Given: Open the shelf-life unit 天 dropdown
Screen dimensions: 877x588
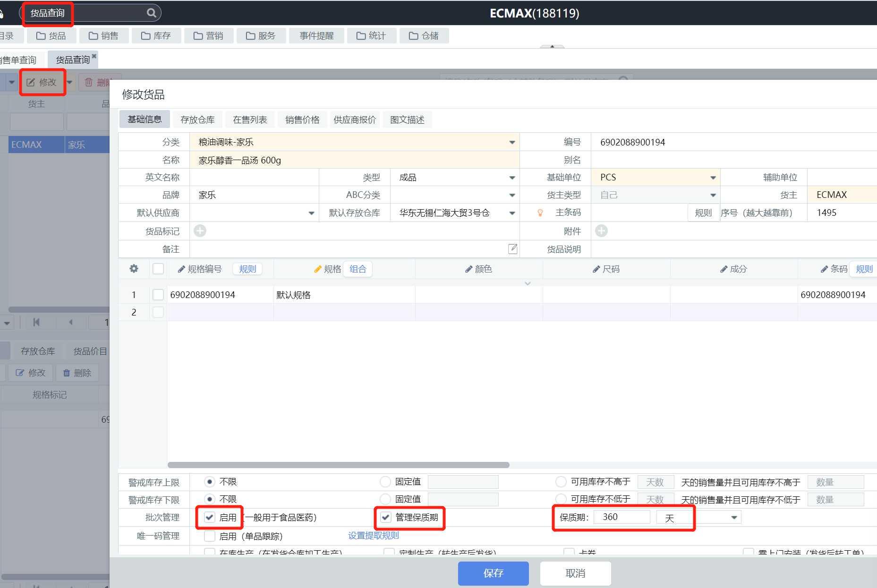Looking at the screenshot, I should (x=734, y=518).
